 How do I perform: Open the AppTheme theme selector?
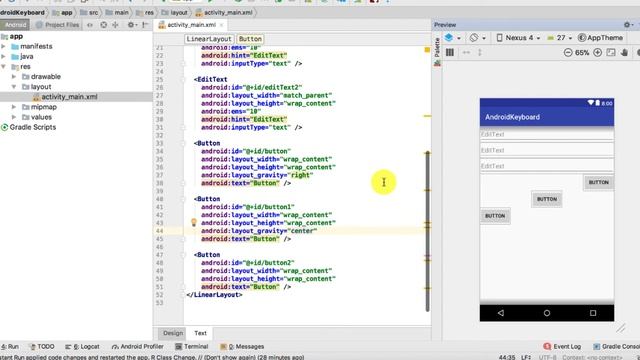pos(600,38)
